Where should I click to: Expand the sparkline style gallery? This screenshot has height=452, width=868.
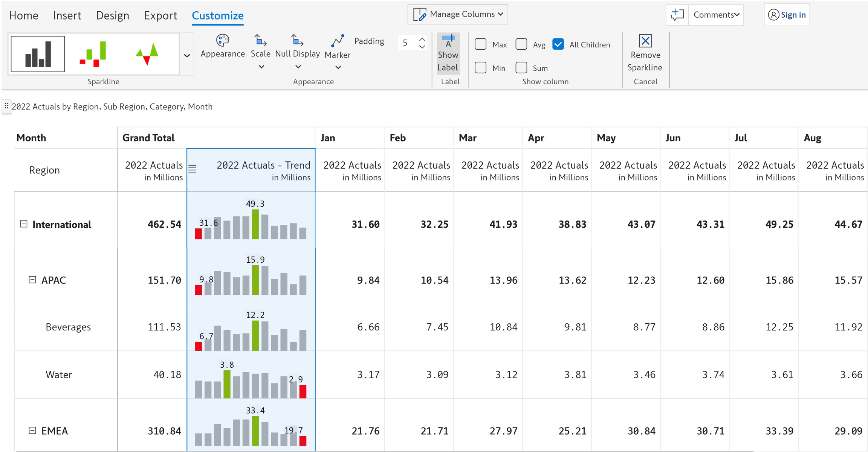[x=187, y=56]
